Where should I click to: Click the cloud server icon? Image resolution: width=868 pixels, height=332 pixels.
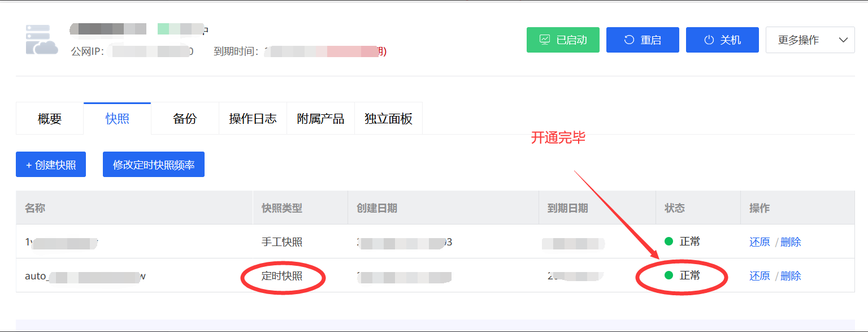[x=42, y=40]
